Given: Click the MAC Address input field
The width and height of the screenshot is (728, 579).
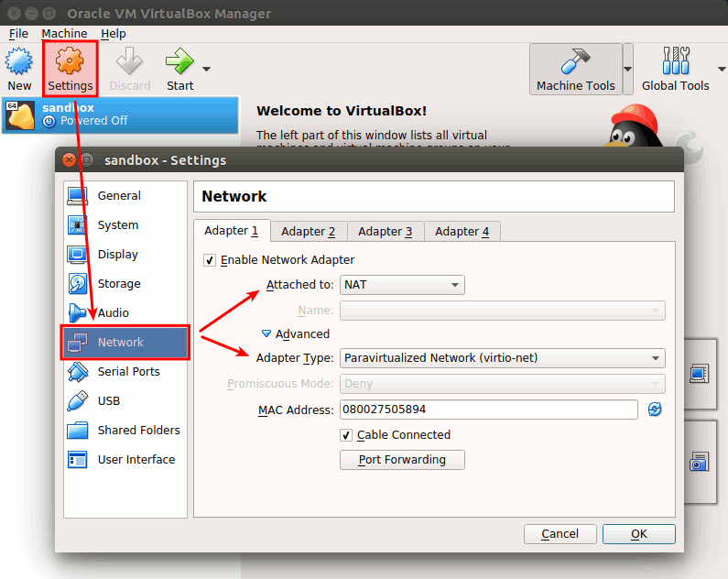Looking at the screenshot, I should click(x=488, y=410).
